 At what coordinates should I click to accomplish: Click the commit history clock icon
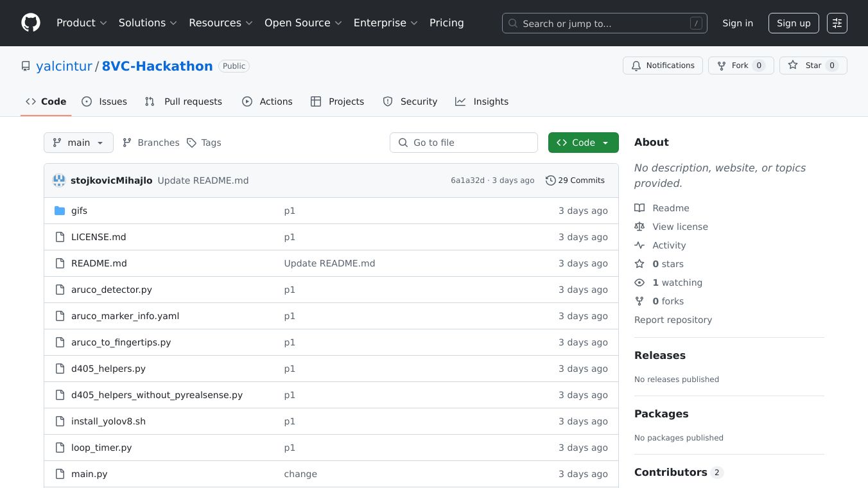point(550,180)
